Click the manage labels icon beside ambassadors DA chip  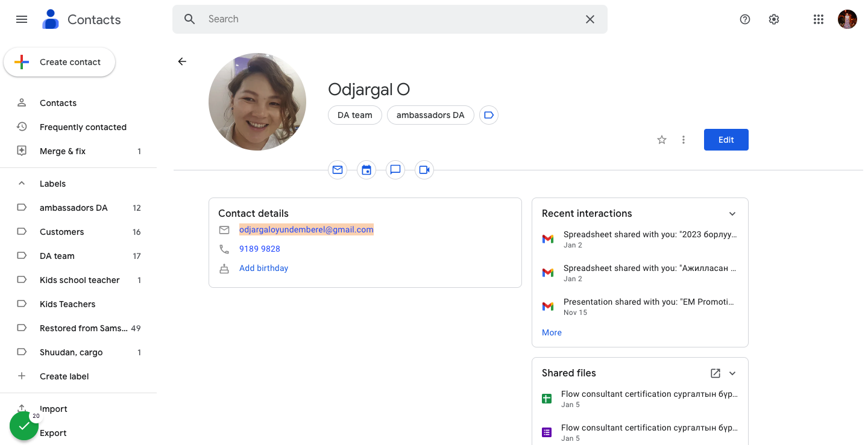click(489, 115)
